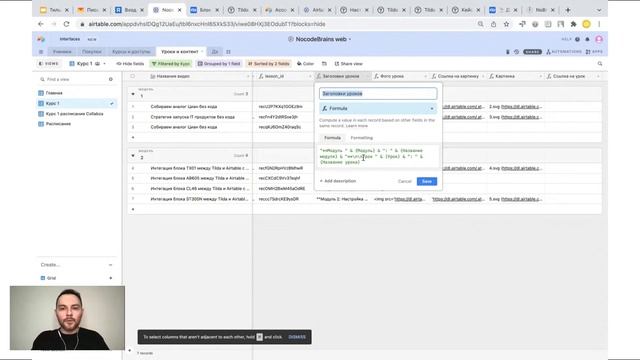Click the Интеграция блока AB605 row cell
Screen dimensions: 640x360
(200, 178)
